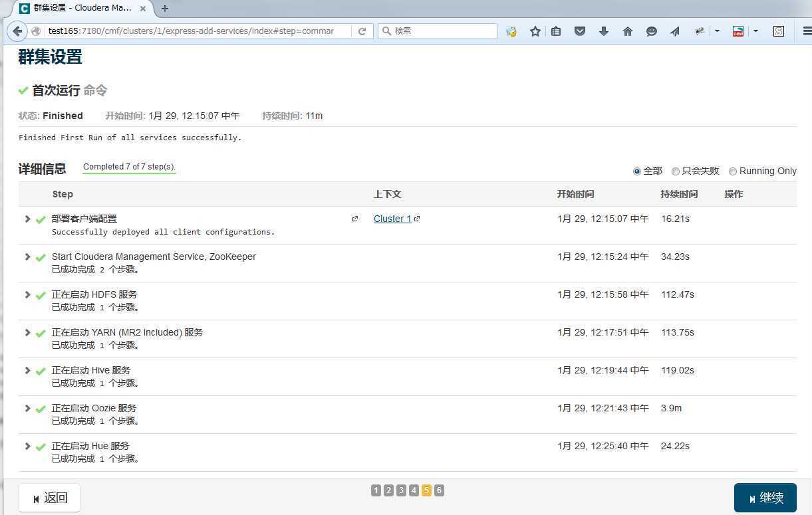The height and width of the screenshot is (515, 812).
Task: Expand the 正在启动 YARN (MR2 Included) step
Action: (27, 332)
